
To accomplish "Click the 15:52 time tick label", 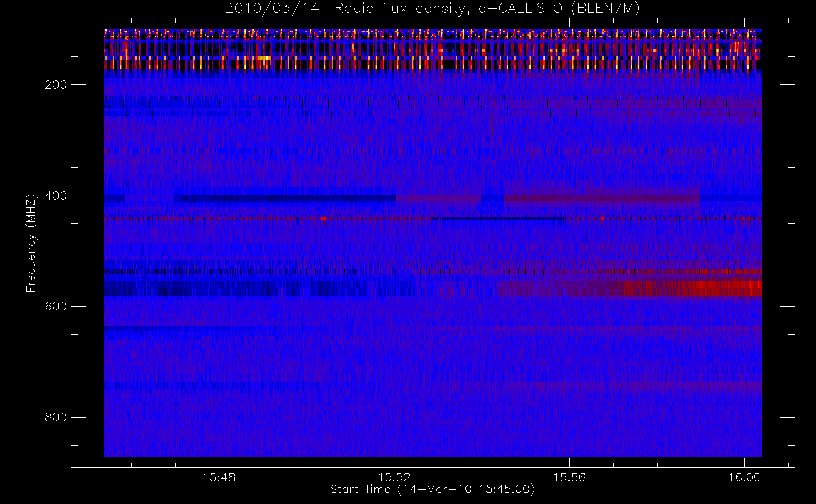I will (394, 477).
